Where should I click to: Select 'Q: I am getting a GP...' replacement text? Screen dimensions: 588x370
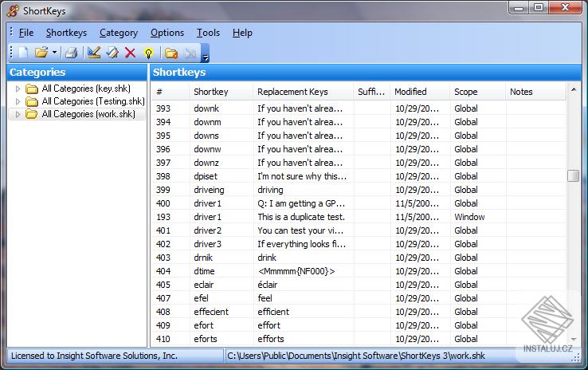301,203
